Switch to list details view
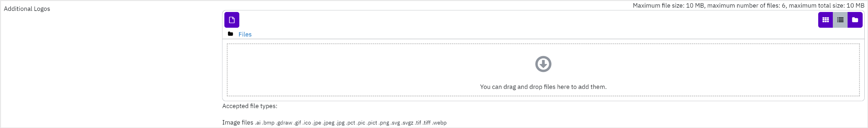Image resolution: width=868 pixels, height=128 pixels. 840,20
